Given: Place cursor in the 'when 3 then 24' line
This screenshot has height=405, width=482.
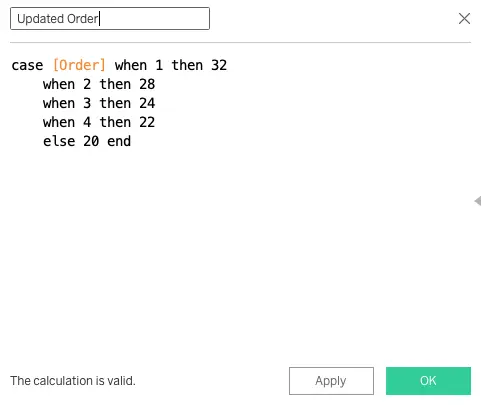Looking at the screenshot, I should 99,103.
